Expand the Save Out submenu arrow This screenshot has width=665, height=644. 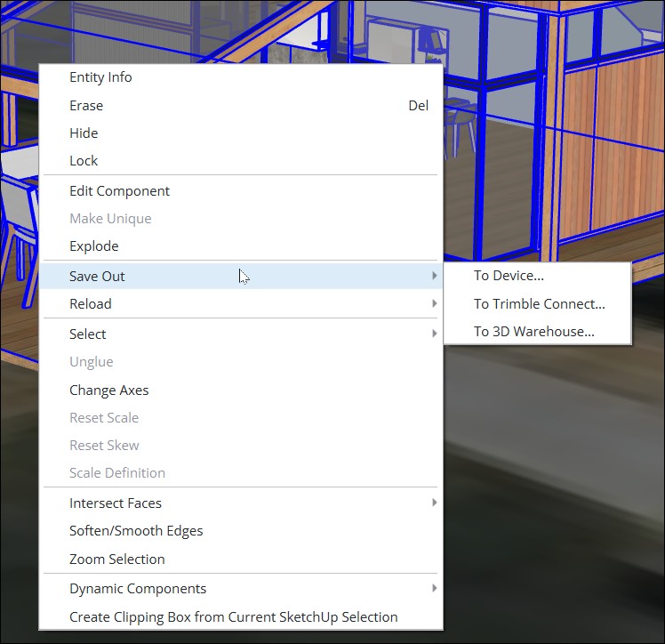434,277
